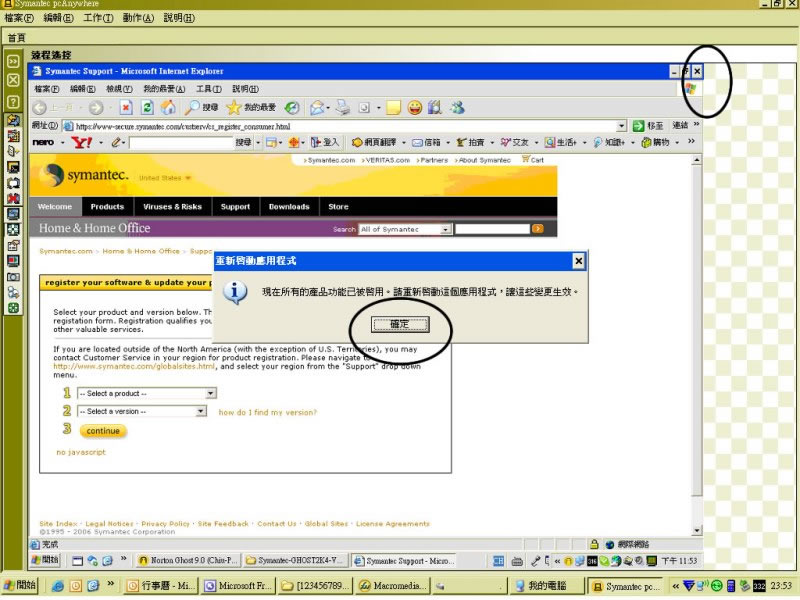Viewport: 800px width, 600px height.
Task: Click Yahoo toolbar 登入 button
Action: click(325, 142)
